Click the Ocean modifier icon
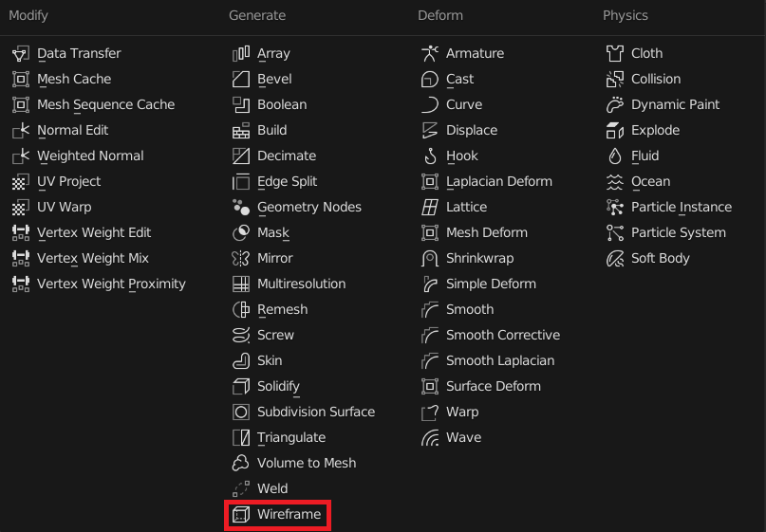The height and width of the screenshot is (532, 766). (x=615, y=181)
